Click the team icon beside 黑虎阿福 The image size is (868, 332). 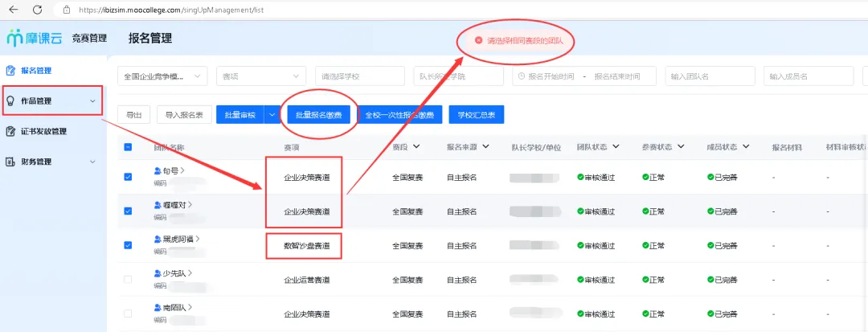(158, 239)
